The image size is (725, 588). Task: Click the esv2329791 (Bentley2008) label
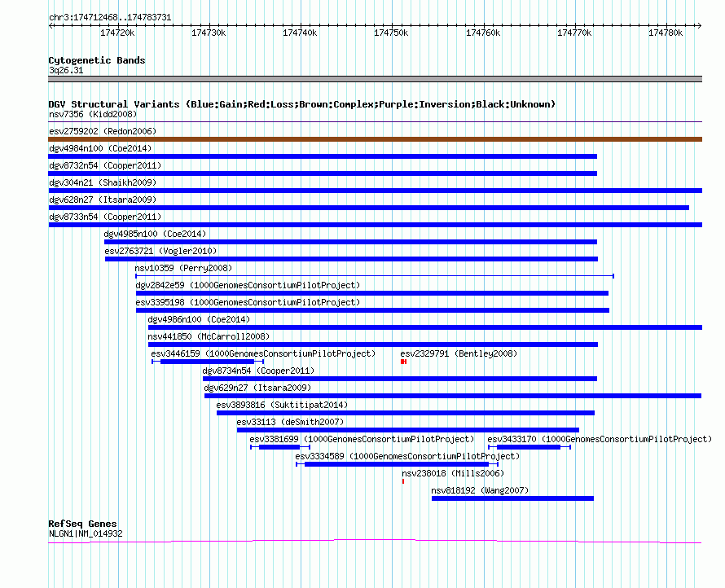[x=459, y=353]
